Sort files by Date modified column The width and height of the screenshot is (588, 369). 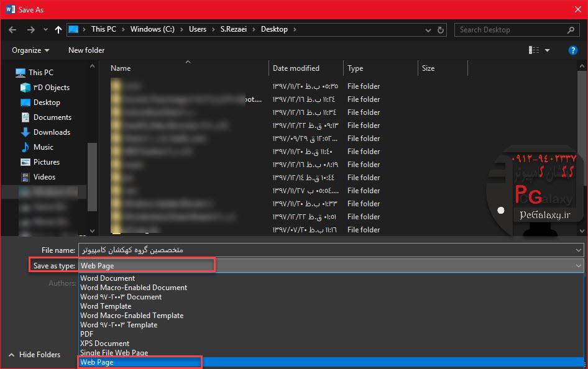296,68
